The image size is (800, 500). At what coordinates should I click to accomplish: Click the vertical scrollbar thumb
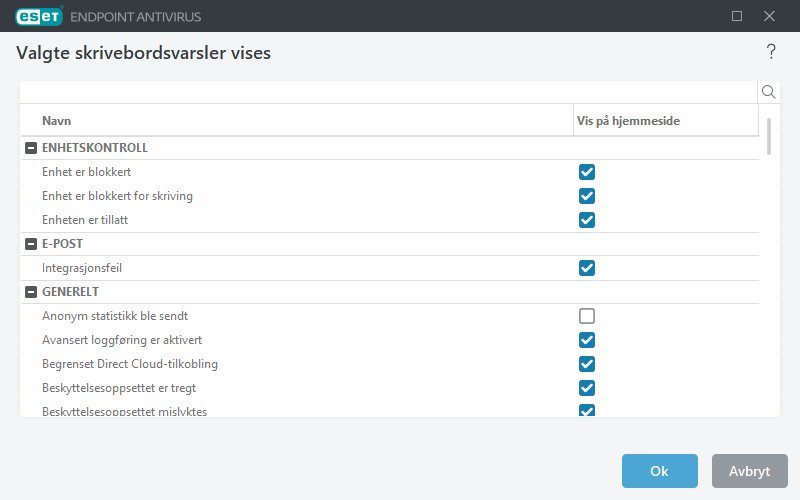tap(769, 136)
